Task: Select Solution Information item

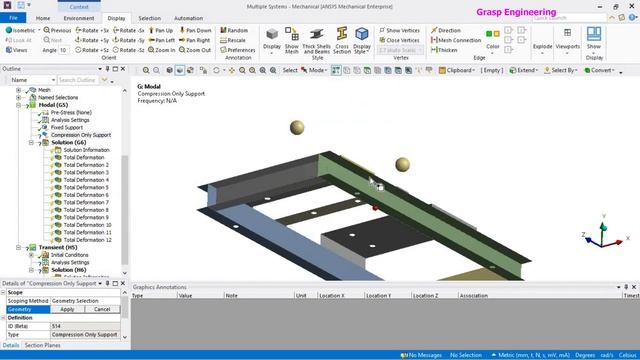Action: click(x=86, y=150)
